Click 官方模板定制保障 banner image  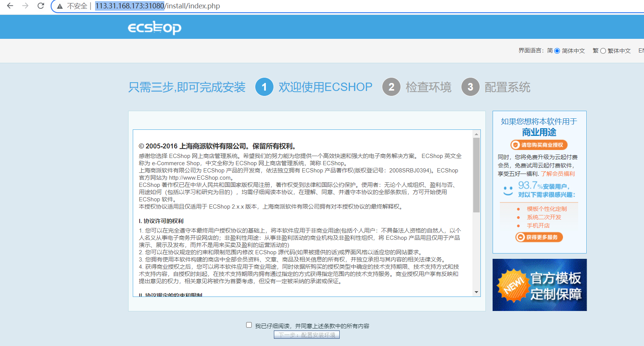(x=539, y=285)
